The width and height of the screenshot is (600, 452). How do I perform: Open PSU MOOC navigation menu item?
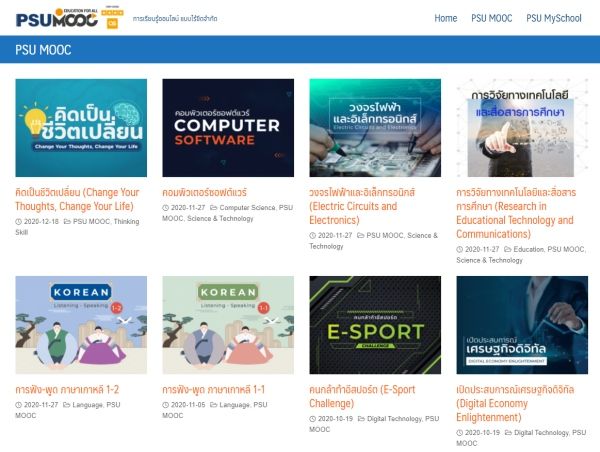pos(491,18)
